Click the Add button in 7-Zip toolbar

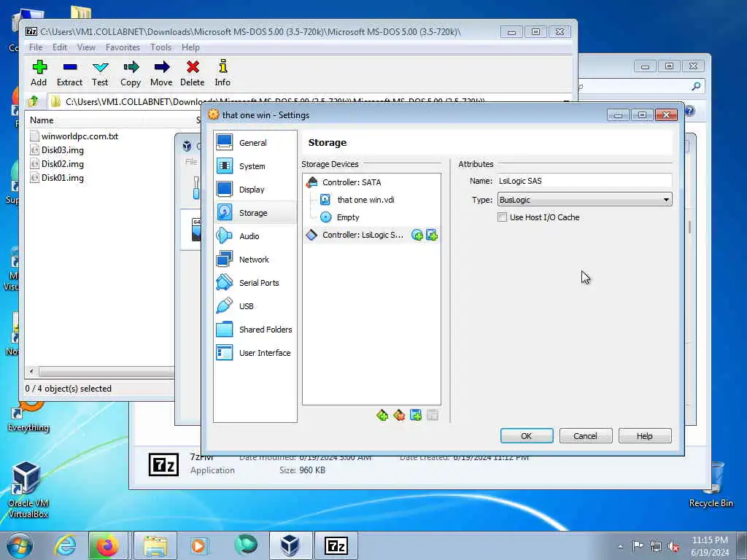[39, 74]
